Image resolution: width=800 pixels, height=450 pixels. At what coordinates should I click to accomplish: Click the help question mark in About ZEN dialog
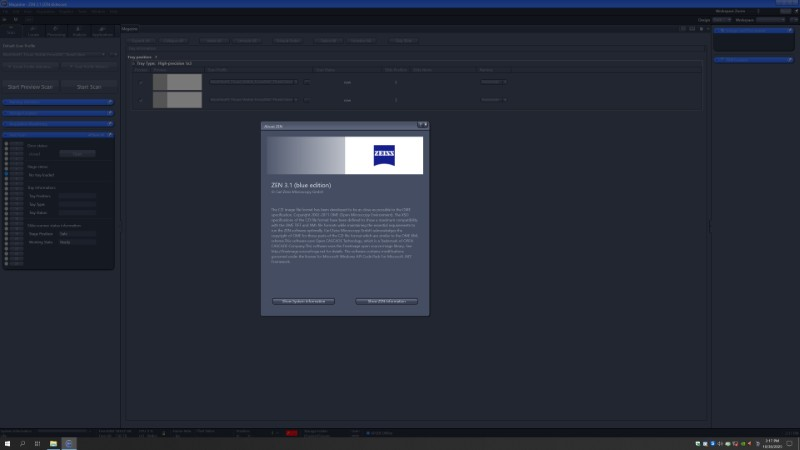421,126
